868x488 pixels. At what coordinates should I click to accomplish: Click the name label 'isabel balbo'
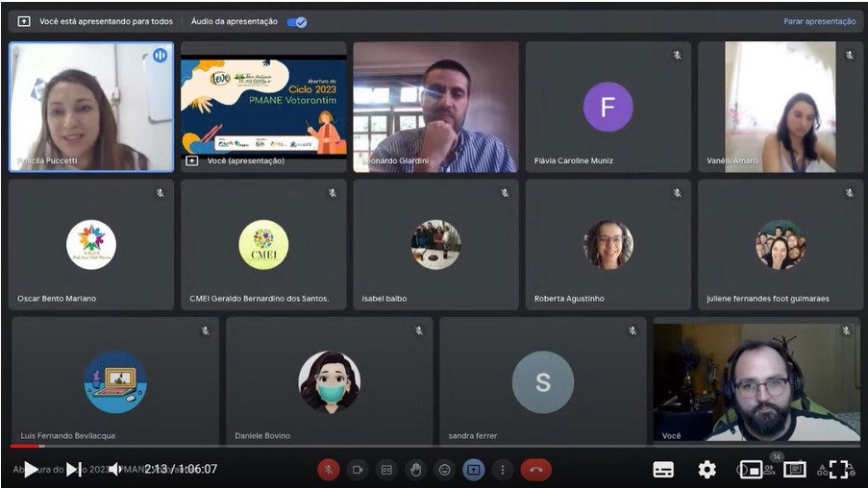384,298
